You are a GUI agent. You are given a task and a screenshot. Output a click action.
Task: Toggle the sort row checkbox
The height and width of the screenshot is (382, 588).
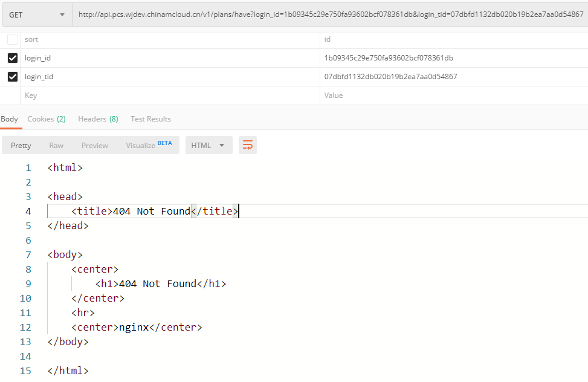(x=13, y=39)
